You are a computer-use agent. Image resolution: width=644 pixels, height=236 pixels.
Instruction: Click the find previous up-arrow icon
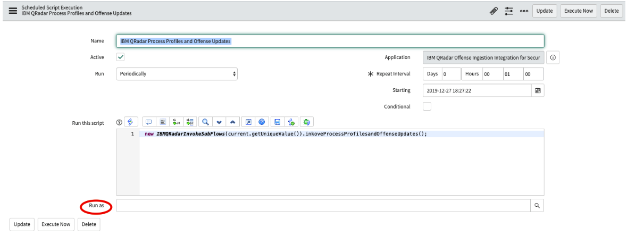pyautogui.click(x=233, y=122)
